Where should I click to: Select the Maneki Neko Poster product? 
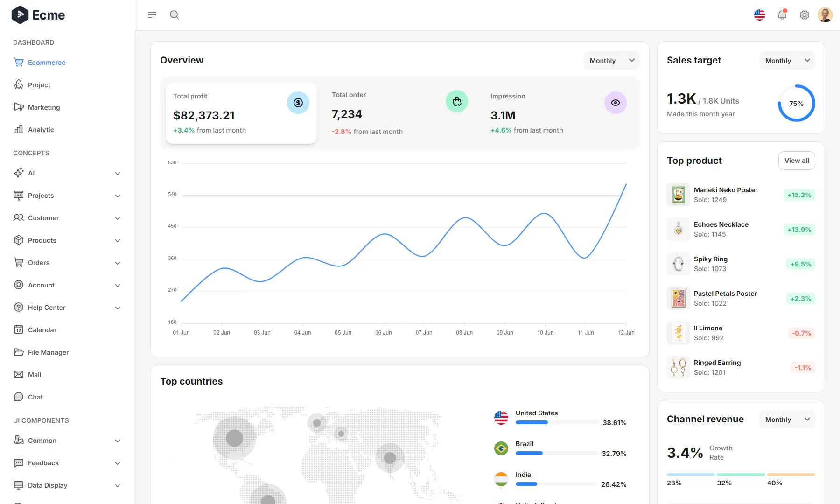coord(726,194)
